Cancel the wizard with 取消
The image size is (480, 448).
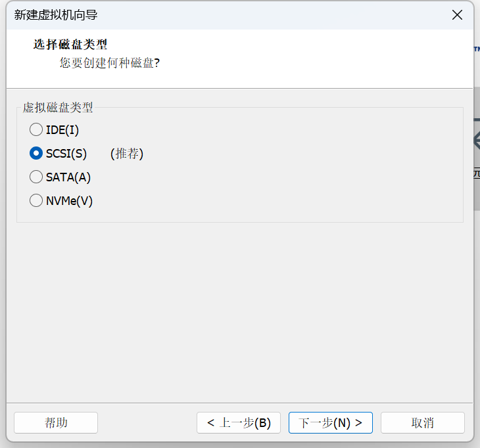tap(423, 422)
